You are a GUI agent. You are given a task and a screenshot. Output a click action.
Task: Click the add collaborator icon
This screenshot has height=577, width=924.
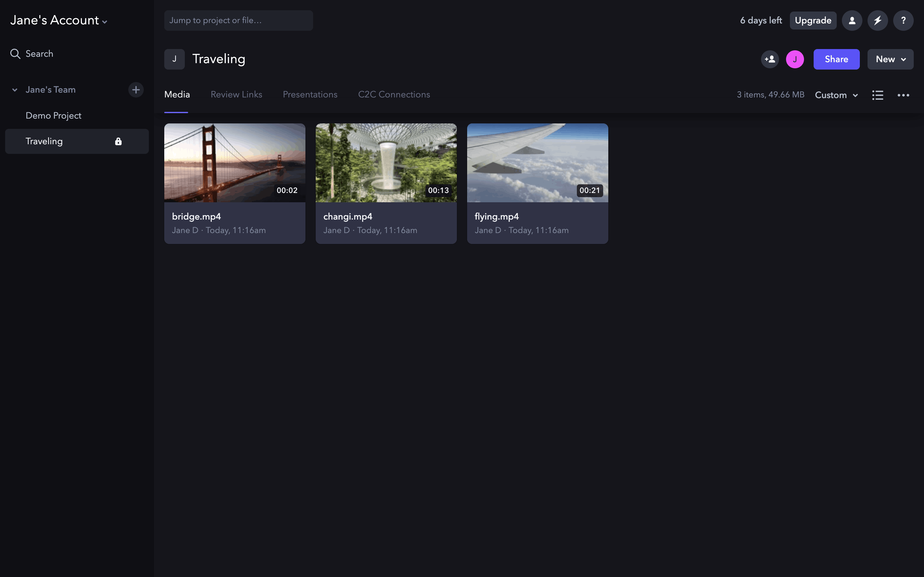[x=770, y=59]
